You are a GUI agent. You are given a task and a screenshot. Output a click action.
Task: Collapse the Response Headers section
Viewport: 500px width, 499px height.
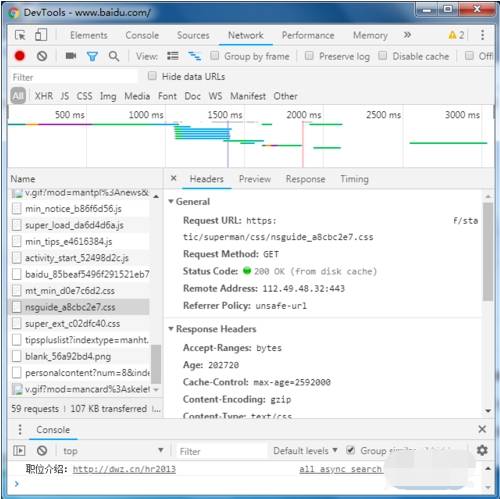(171, 329)
